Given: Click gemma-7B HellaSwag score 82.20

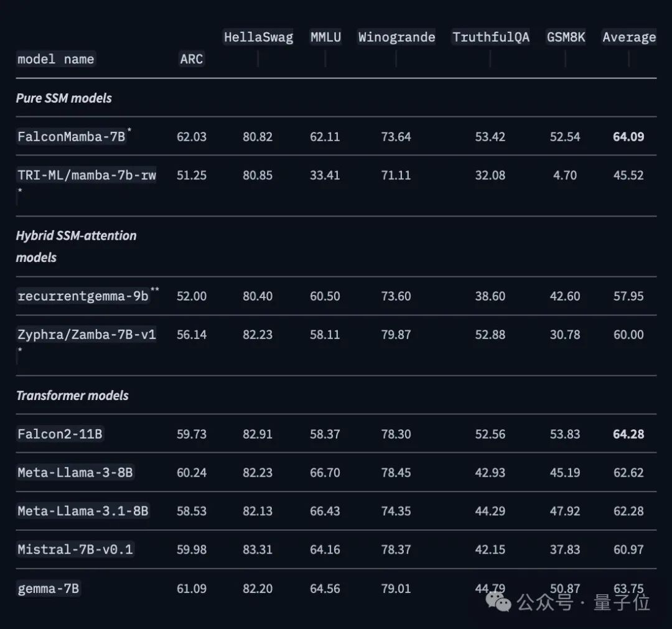Looking at the screenshot, I should (258, 589).
